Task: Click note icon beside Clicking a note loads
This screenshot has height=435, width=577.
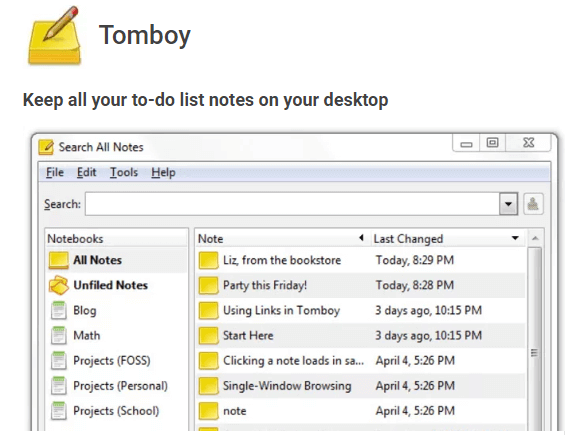Action: (208, 361)
